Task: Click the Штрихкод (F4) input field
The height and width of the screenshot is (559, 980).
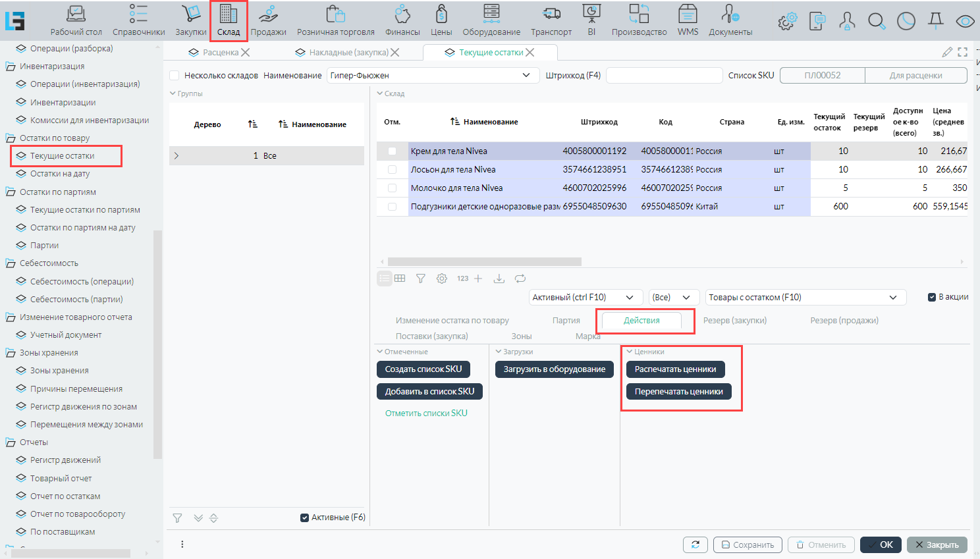Action: point(664,76)
